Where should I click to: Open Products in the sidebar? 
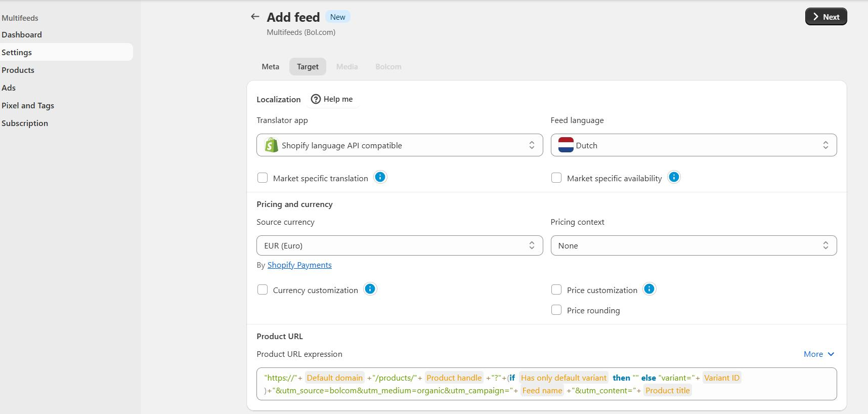18,70
